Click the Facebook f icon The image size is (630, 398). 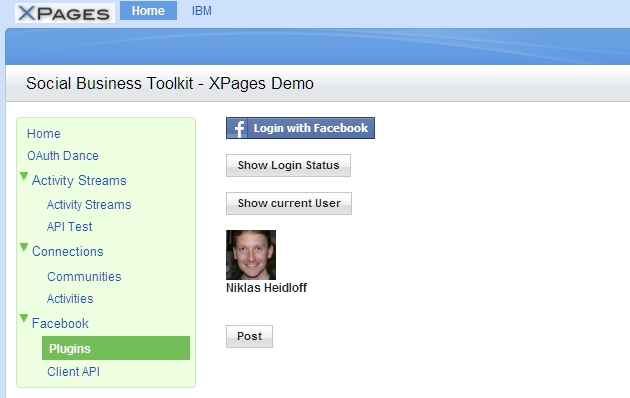237,128
